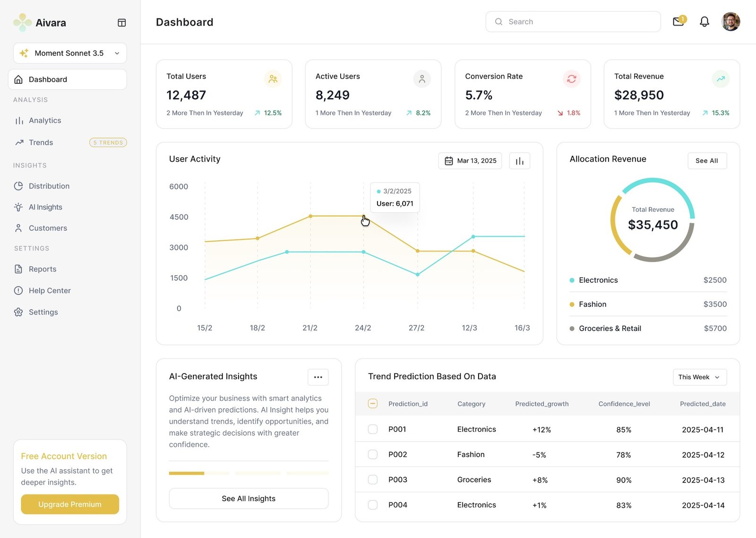Click Upgrade Premium

[69, 504]
